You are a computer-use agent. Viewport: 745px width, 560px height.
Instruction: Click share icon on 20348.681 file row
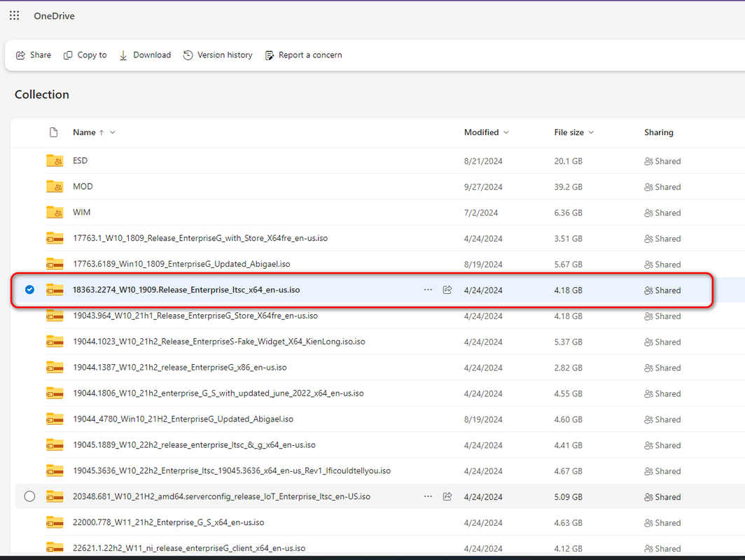tap(447, 496)
